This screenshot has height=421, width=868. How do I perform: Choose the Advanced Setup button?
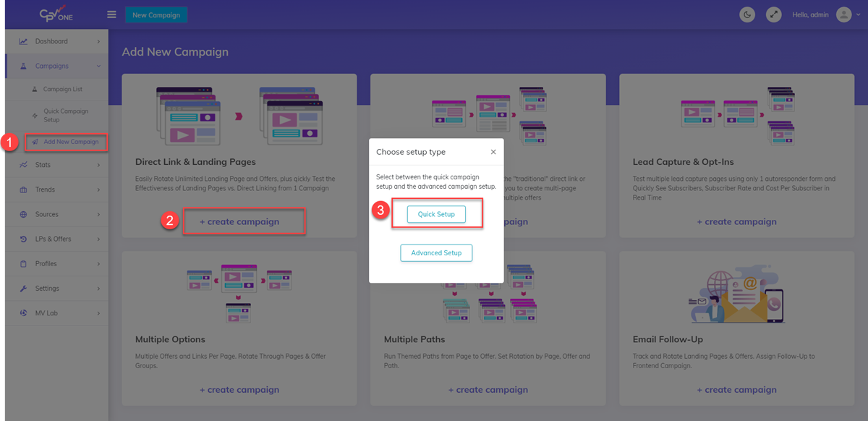[x=436, y=252]
